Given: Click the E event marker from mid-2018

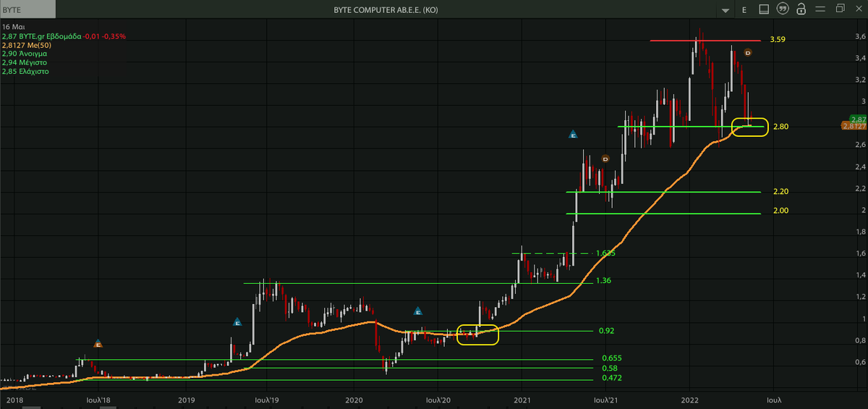Looking at the screenshot, I should click(99, 343).
